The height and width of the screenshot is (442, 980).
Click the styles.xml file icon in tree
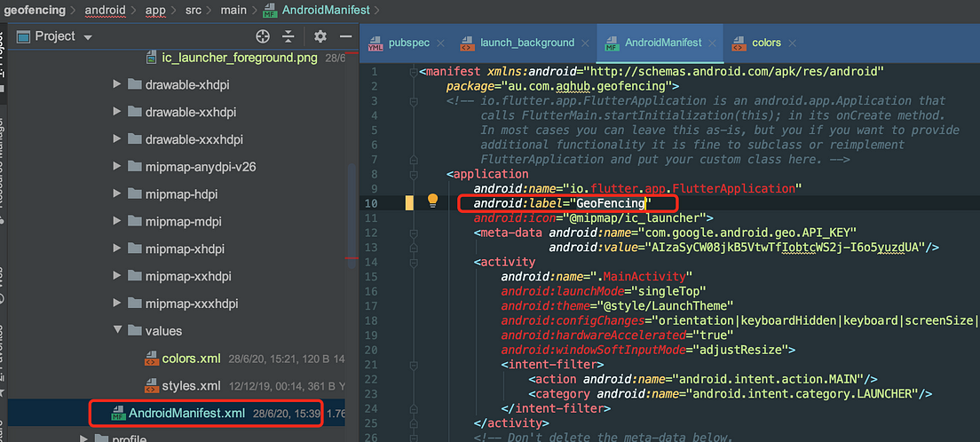[x=151, y=385]
